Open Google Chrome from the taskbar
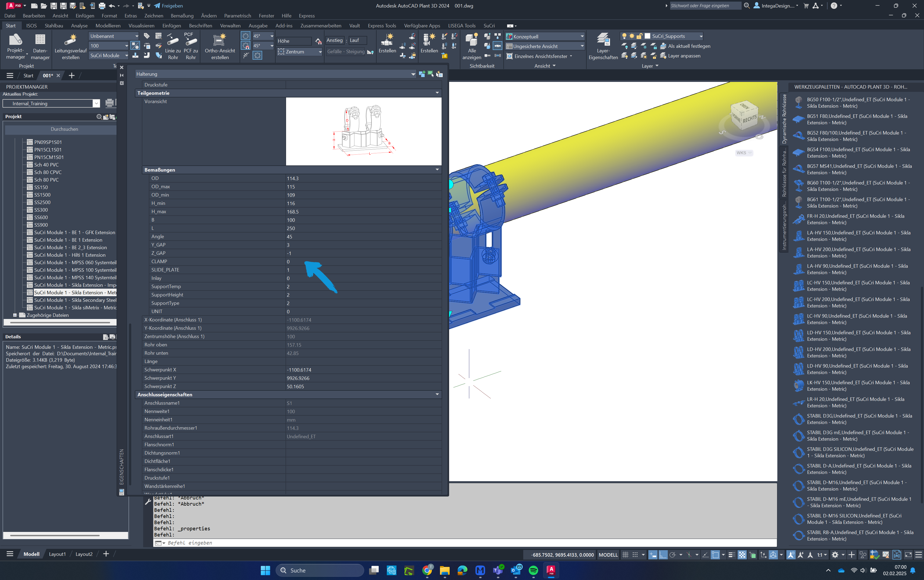Image resolution: width=924 pixels, height=580 pixels. 427,570
